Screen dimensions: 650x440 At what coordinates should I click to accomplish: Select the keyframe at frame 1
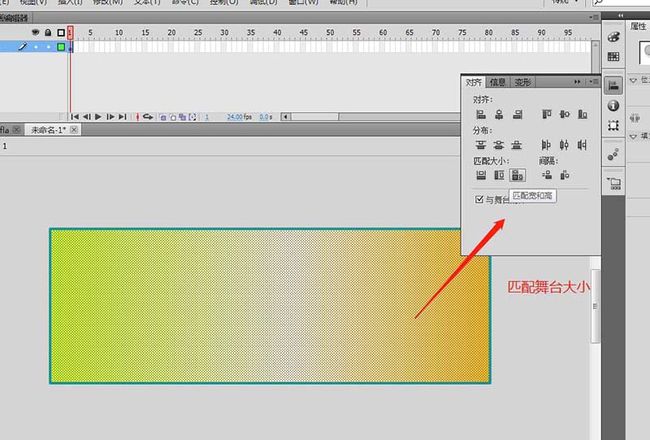pos(71,47)
